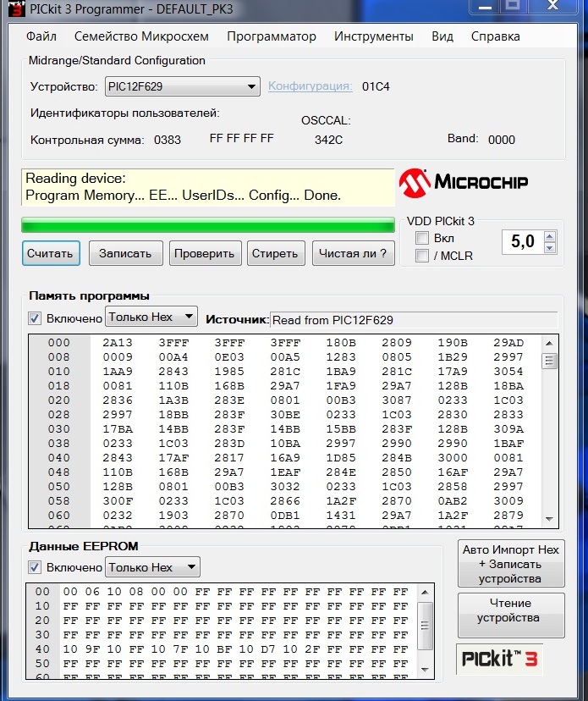This screenshot has height=701, width=588.
Task: Click EEPROM scrollbar up arrow
Action: [x=425, y=592]
